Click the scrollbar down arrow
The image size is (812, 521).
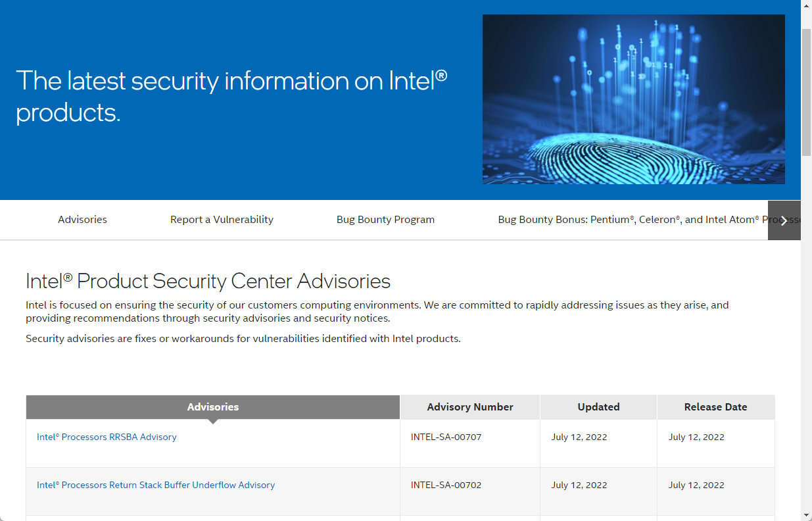806,515
